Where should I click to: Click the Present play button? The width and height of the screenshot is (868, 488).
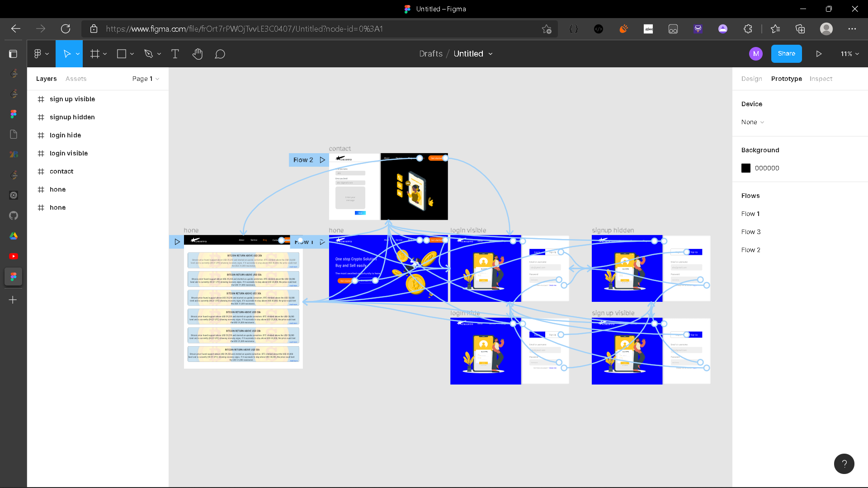coord(819,54)
